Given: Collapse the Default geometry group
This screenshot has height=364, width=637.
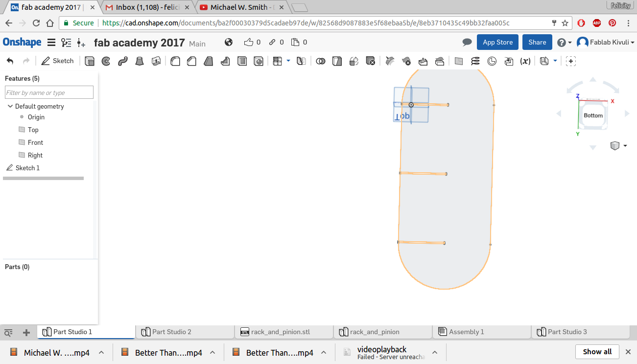Looking at the screenshot, I should [10, 106].
